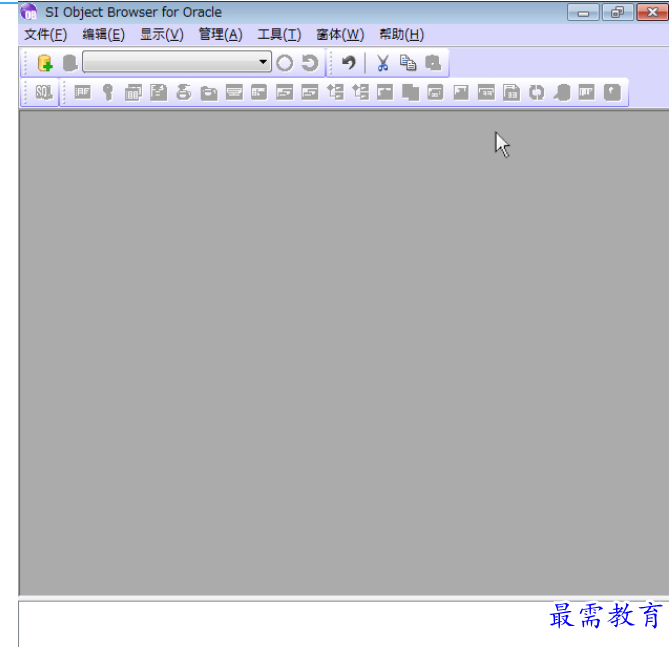Open the 帮助(H) menu
This screenshot has width=671, height=647.
click(x=401, y=35)
